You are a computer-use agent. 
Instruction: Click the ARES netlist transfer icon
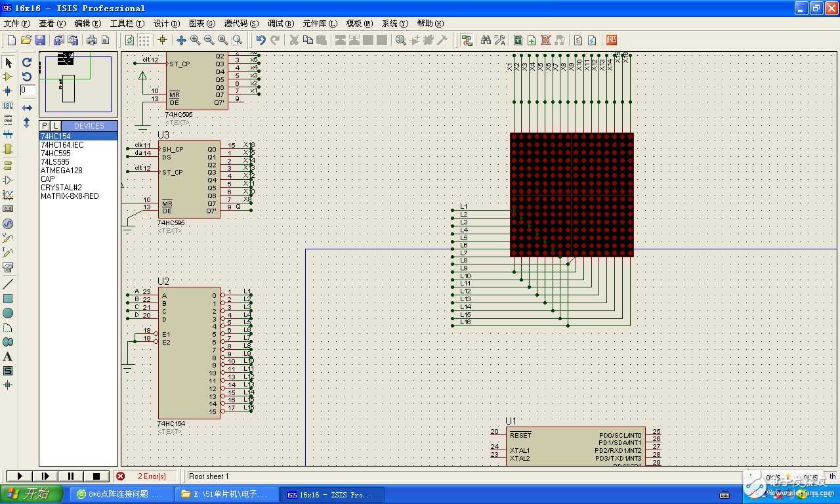612,40
